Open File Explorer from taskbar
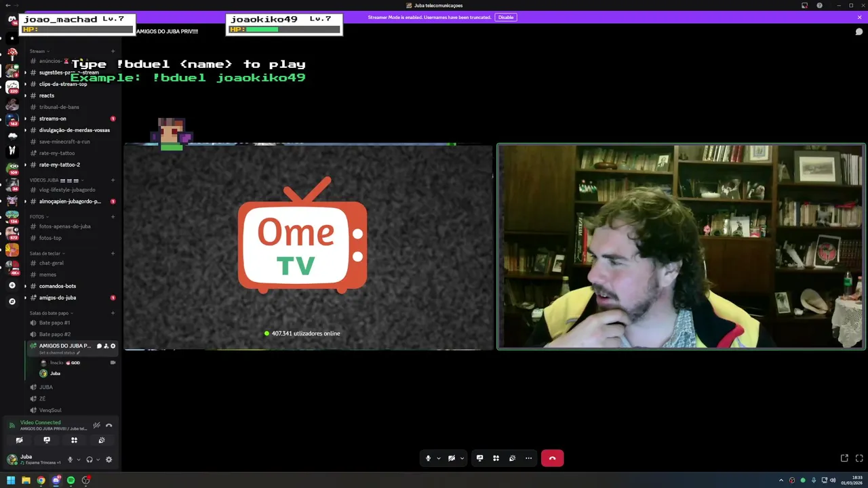868x488 pixels. click(26, 481)
